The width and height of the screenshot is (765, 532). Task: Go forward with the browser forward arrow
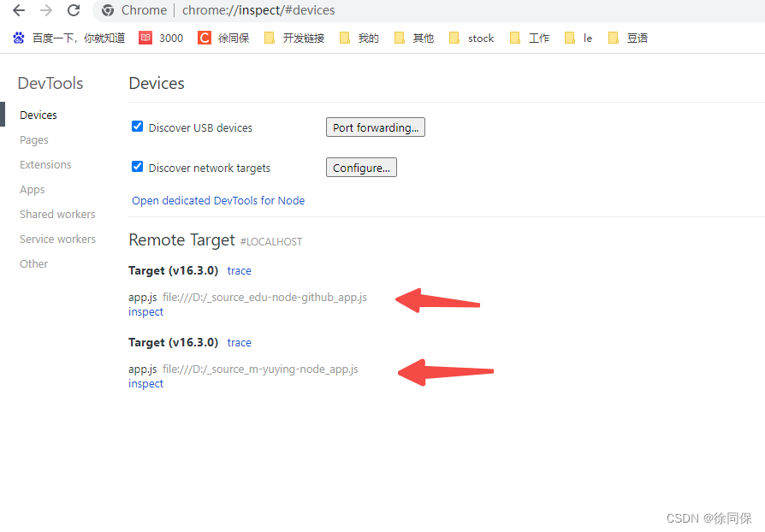46,10
